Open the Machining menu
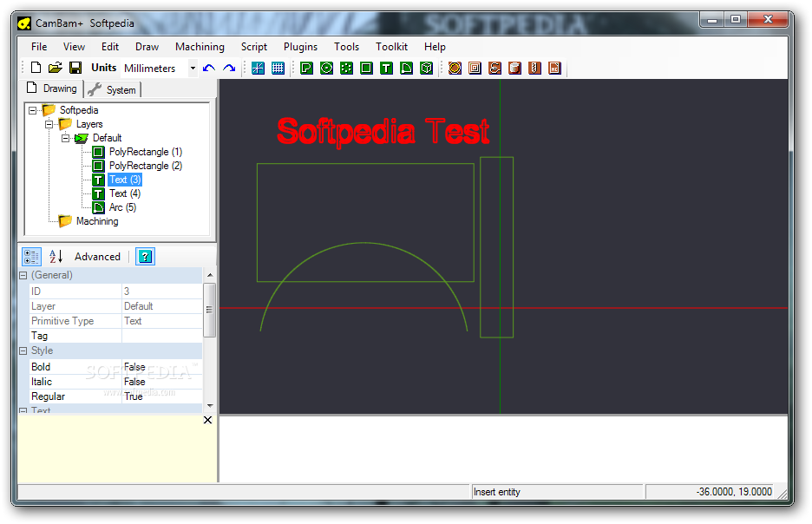The height and width of the screenshot is (524, 812). pyautogui.click(x=200, y=47)
